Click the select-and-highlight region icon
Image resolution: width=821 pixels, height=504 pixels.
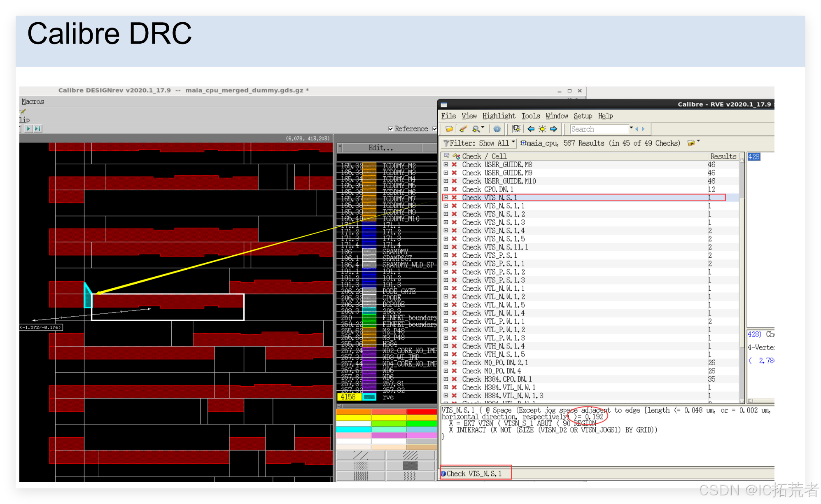coord(516,129)
